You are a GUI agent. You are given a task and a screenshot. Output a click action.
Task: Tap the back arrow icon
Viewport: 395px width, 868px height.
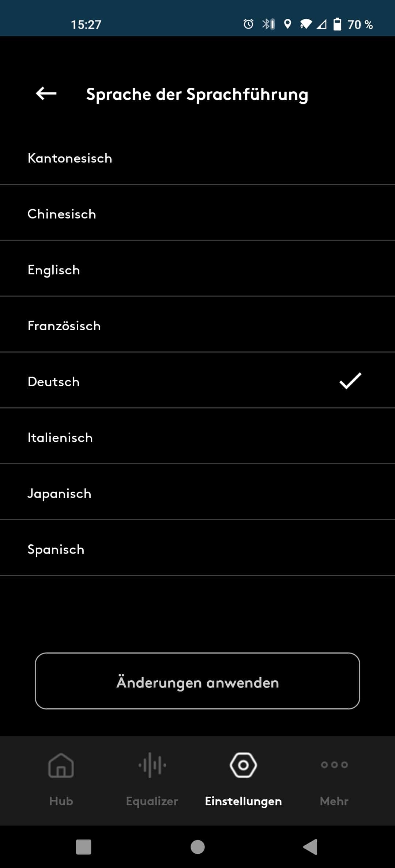[46, 94]
